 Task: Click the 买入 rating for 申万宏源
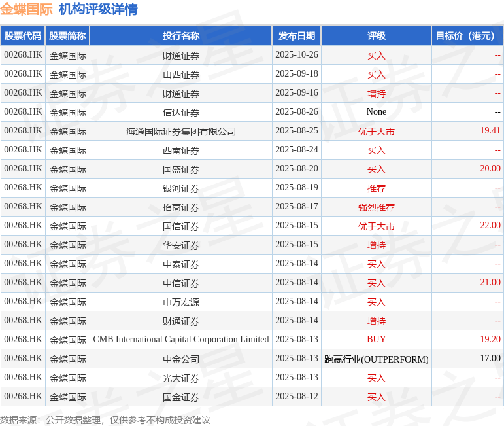pos(377,302)
